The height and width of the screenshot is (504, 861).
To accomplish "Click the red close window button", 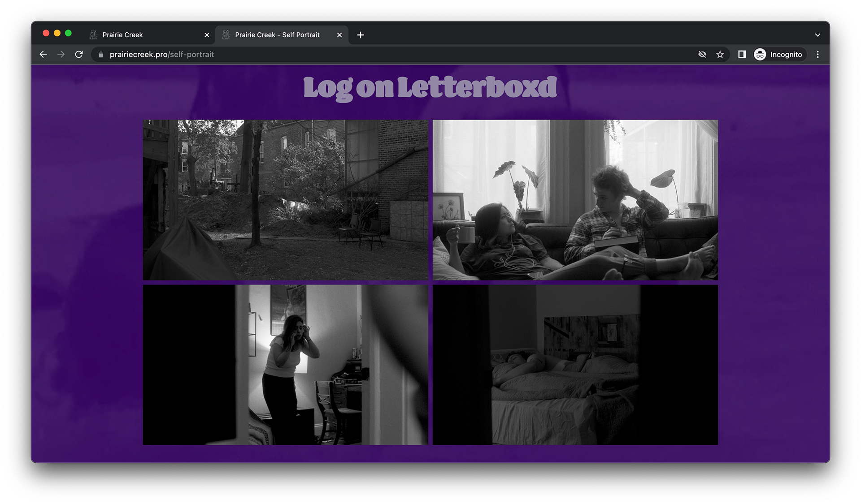I will coord(46,33).
